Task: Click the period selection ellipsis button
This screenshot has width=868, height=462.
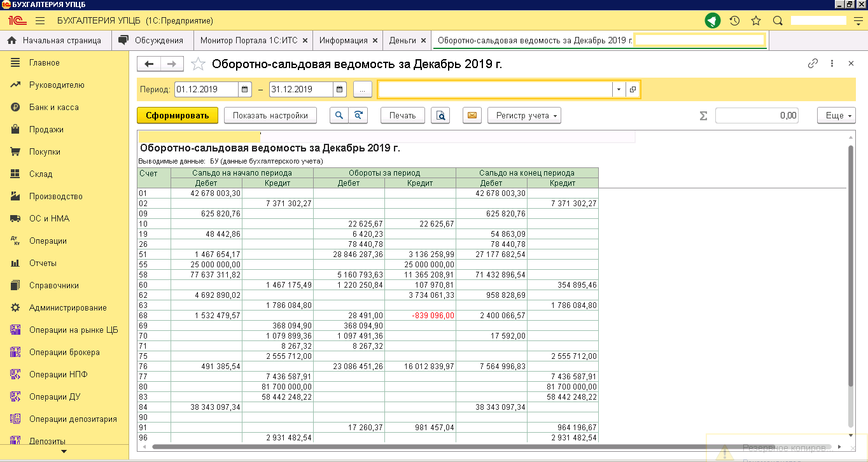Action: pyautogui.click(x=362, y=90)
